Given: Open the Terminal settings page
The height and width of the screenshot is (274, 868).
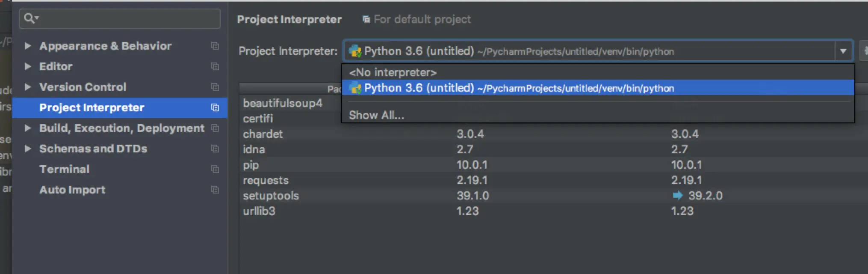Looking at the screenshot, I should click(x=64, y=169).
